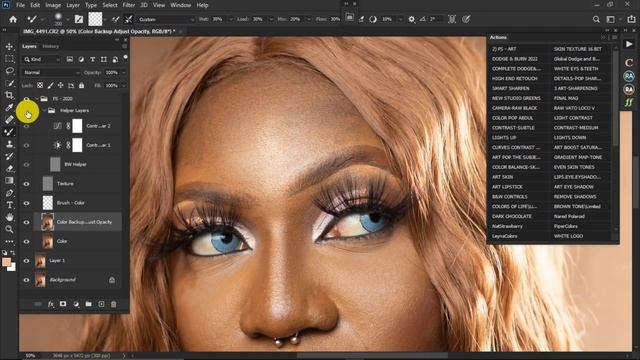Select the Move tool
This screenshot has width=640, height=360.
coord(9,47)
